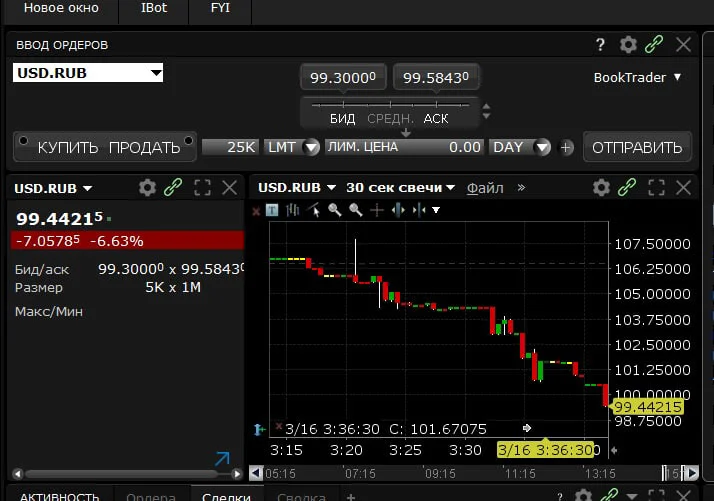Click the ask price button 99.5843

coord(436,77)
